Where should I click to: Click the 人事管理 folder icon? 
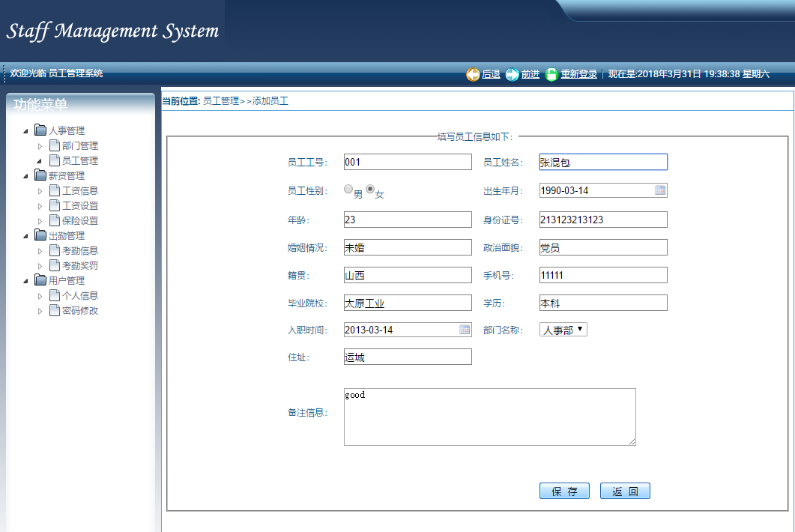click(x=40, y=130)
